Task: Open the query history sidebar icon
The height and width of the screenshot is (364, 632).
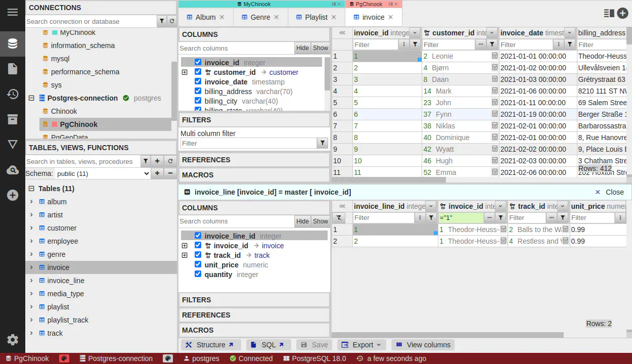Action: (13, 94)
